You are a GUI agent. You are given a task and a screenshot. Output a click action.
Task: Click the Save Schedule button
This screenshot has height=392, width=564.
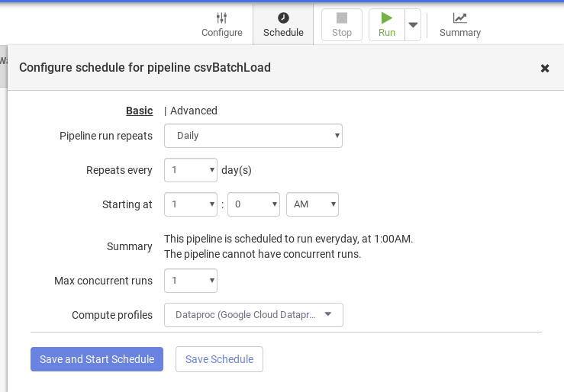219,359
